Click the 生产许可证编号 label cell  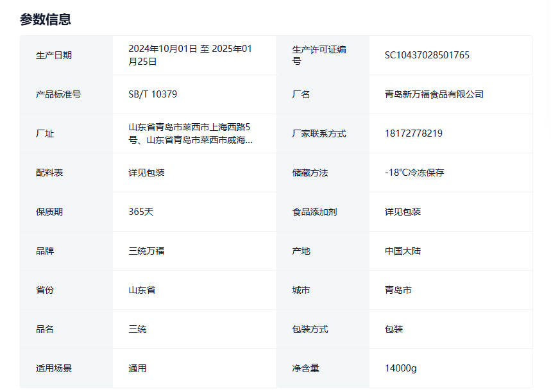[319, 55]
